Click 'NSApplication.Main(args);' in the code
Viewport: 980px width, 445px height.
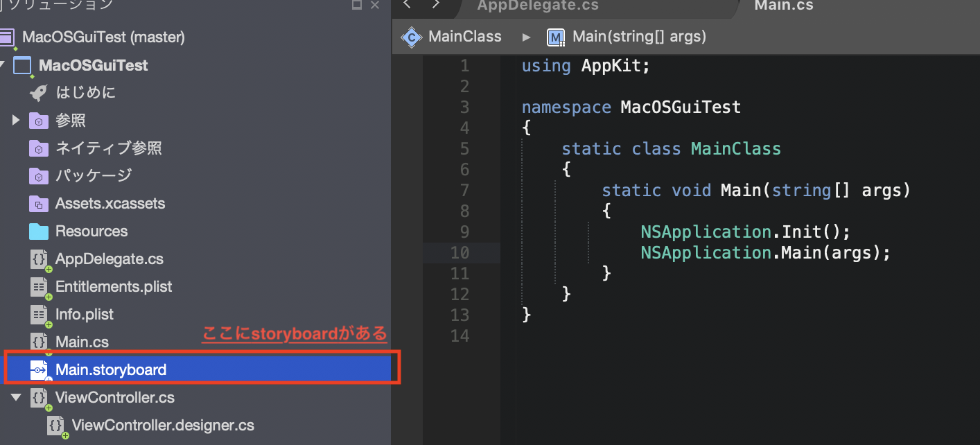(x=765, y=252)
